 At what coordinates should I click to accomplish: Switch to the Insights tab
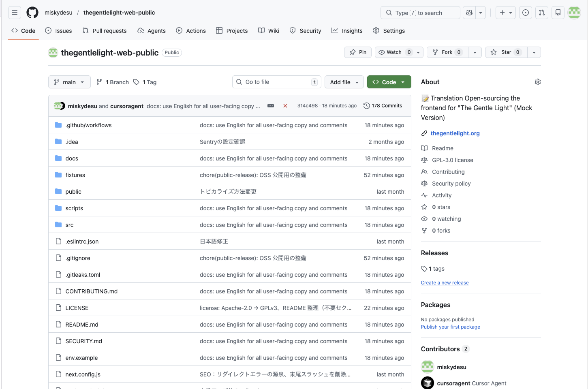point(347,31)
